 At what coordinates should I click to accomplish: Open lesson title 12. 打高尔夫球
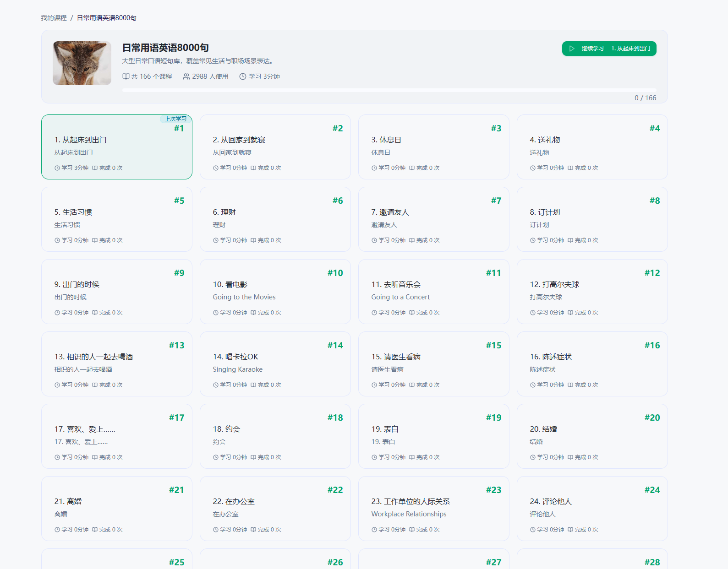coord(554,285)
